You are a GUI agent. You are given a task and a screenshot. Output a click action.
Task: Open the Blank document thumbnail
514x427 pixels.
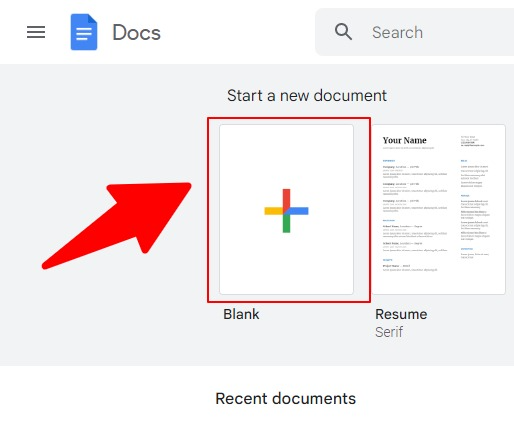tap(286, 210)
